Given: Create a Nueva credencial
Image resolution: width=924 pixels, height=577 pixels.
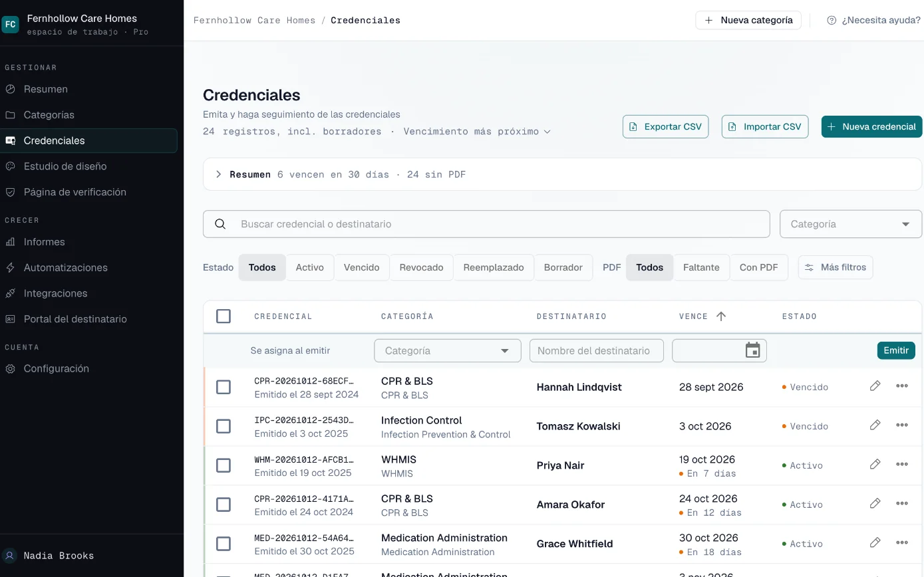Looking at the screenshot, I should tap(871, 126).
